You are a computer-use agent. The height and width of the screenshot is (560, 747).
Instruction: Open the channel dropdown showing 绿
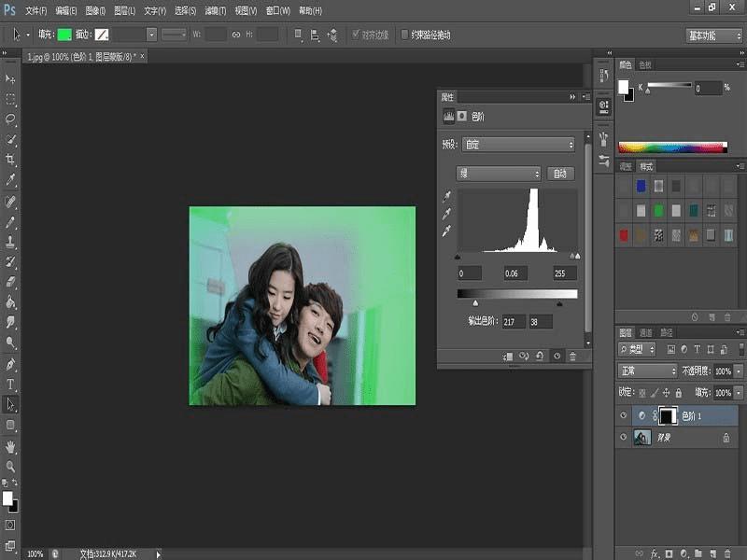click(x=499, y=174)
